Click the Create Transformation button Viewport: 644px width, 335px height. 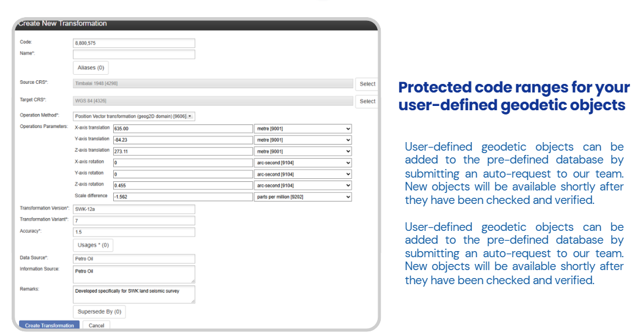click(49, 325)
